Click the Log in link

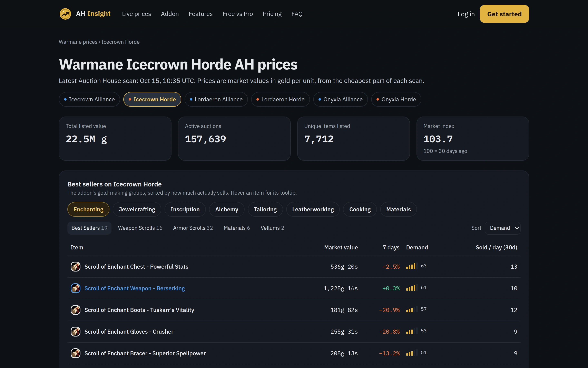coord(466,14)
